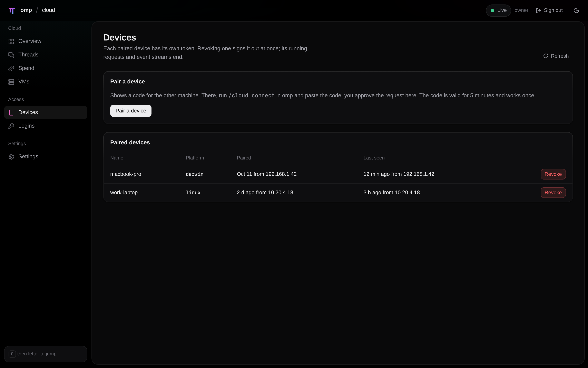Screen dimensions: 588x368
Task: Open the Spend page
Action: pos(46,68)
